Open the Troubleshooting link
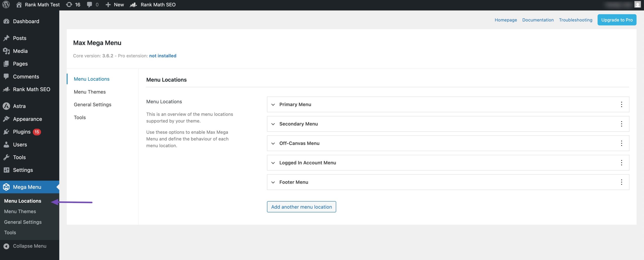Image resolution: width=644 pixels, height=260 pixels. click(x=576, y=20)
